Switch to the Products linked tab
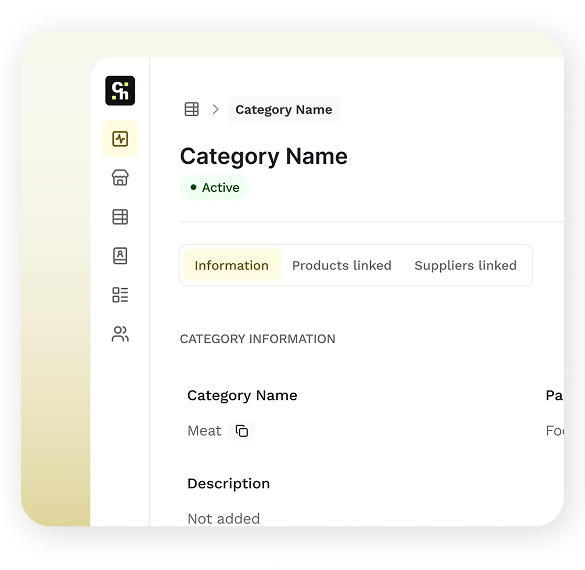Image resolution: width=585 pixels, height=570 pixels. [x=342, y=265]
